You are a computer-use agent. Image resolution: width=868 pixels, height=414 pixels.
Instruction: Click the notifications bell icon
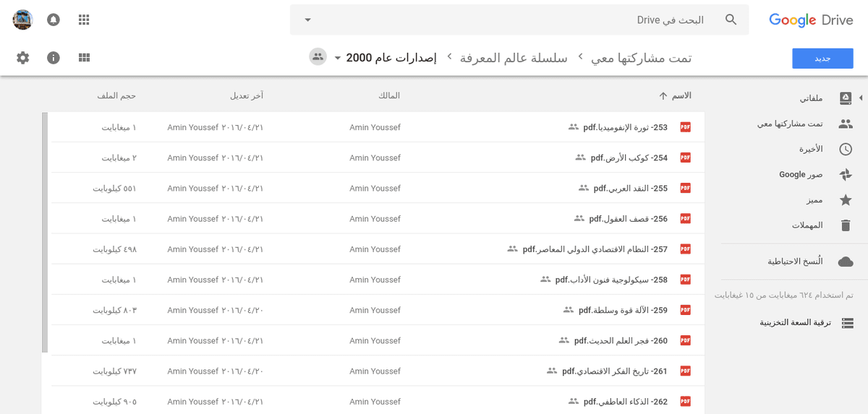coord(54,20)
